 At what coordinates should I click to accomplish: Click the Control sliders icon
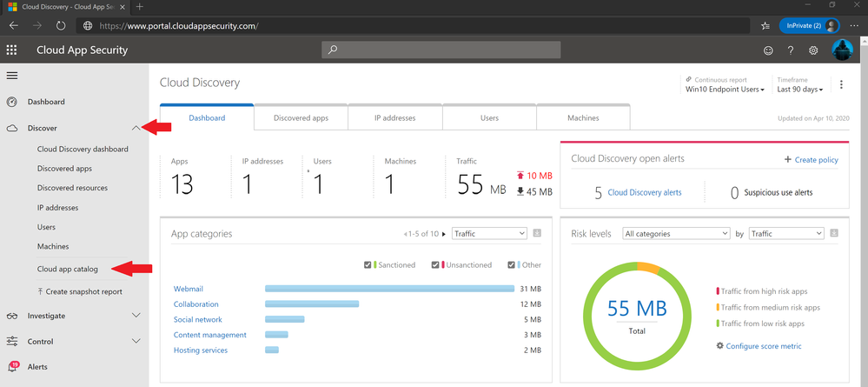11,342
